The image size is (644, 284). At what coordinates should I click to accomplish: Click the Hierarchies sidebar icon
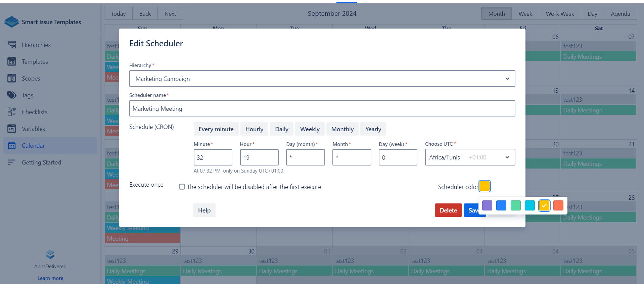coord(12,45)
